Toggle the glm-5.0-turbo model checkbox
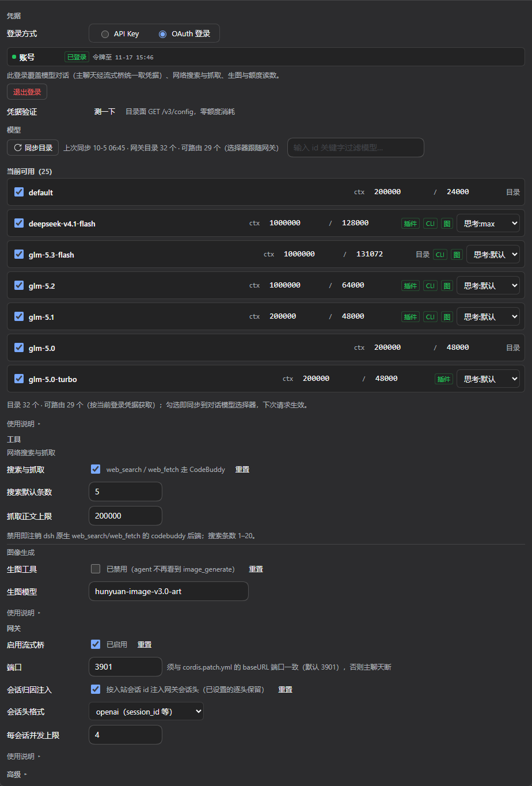 point(19,379)
